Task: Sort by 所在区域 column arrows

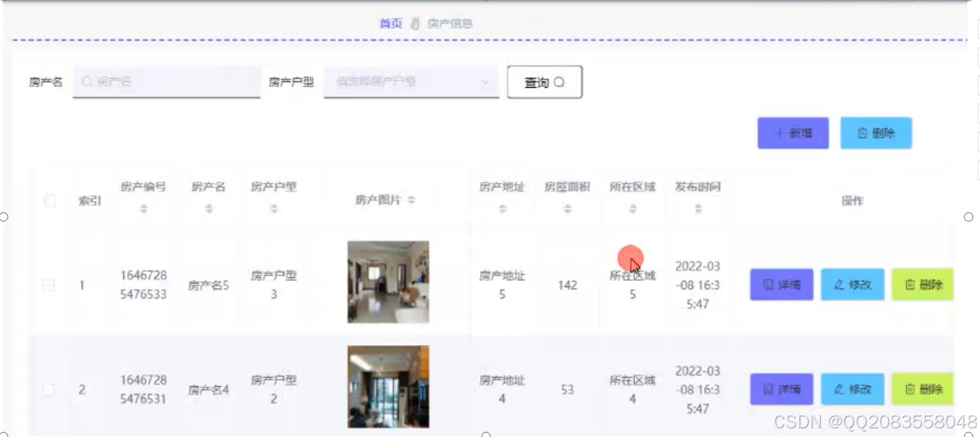Action: tap(632, 209)
